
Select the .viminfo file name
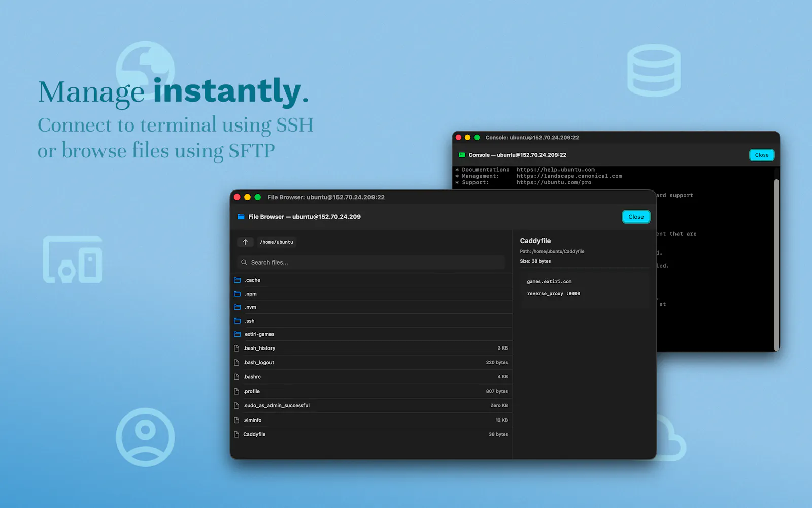tap(252, 420)
